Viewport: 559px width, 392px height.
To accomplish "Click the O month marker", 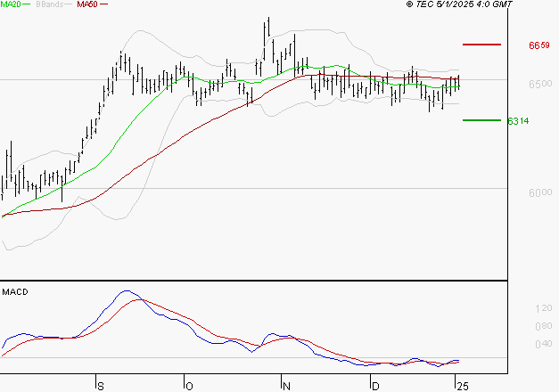I will [x=190, y=386].
